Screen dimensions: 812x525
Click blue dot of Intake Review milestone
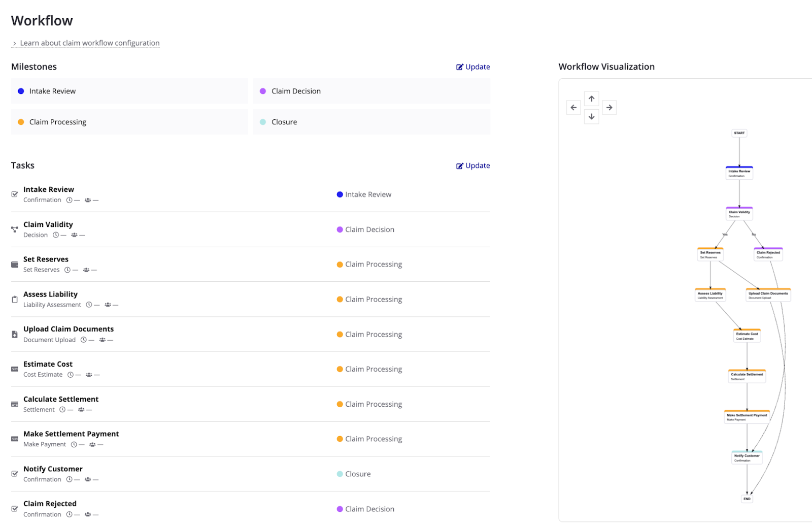coord(21,91)
